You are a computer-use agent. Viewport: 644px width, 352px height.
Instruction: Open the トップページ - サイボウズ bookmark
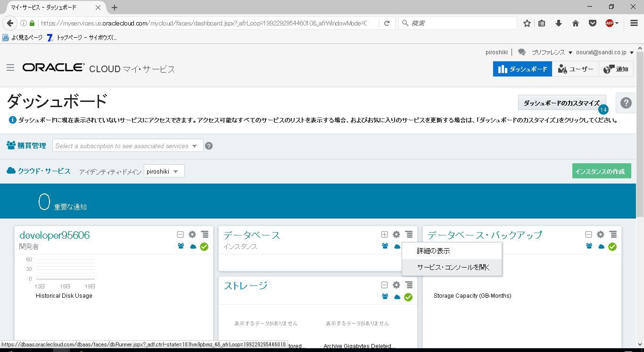[x=82, y=37]
